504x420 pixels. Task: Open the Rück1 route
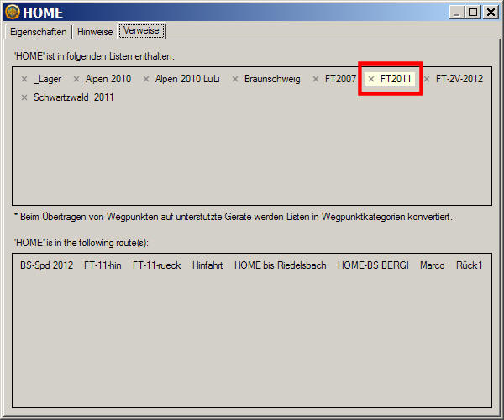pyautogui.click(x=470, y=265)
